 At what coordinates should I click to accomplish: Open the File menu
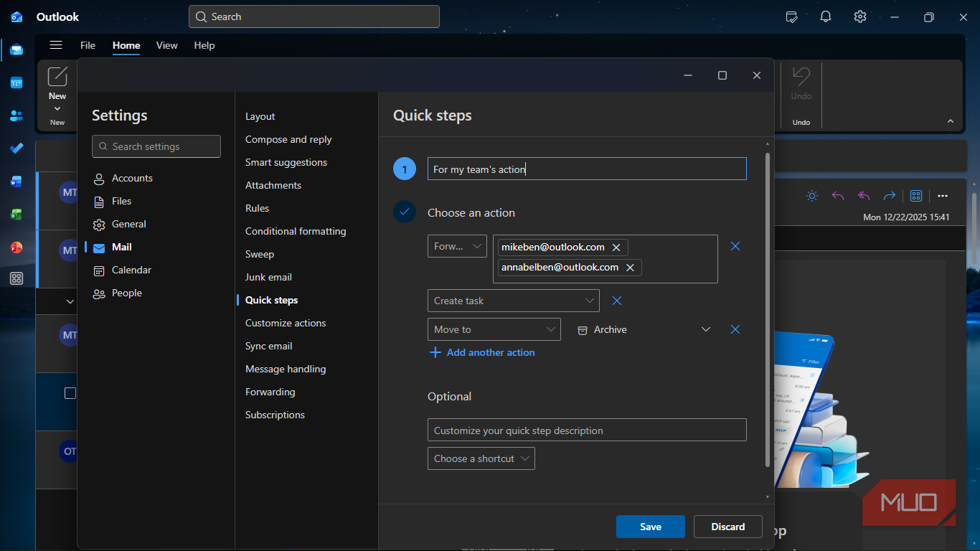point(88,45)
